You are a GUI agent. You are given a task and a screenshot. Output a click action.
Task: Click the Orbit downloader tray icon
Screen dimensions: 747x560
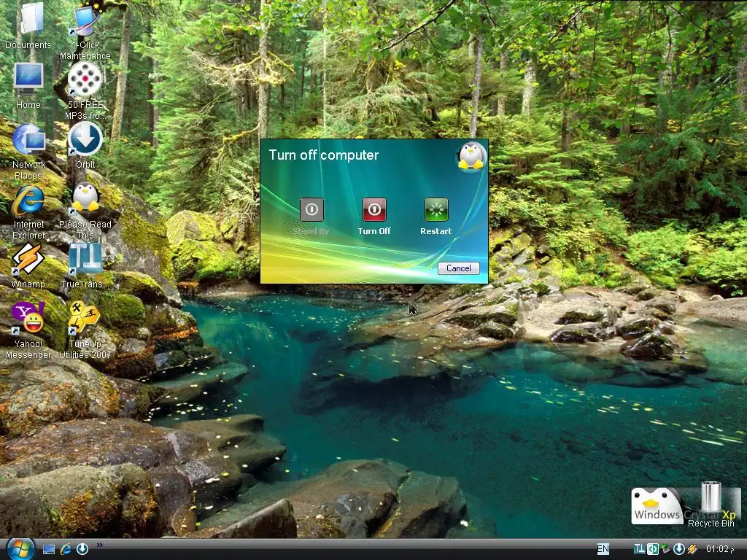[x=679, y=549]
